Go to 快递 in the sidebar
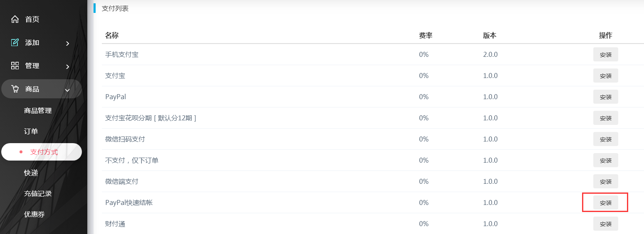Viewport: 644px width, 234px height. (x=31, y=173)
